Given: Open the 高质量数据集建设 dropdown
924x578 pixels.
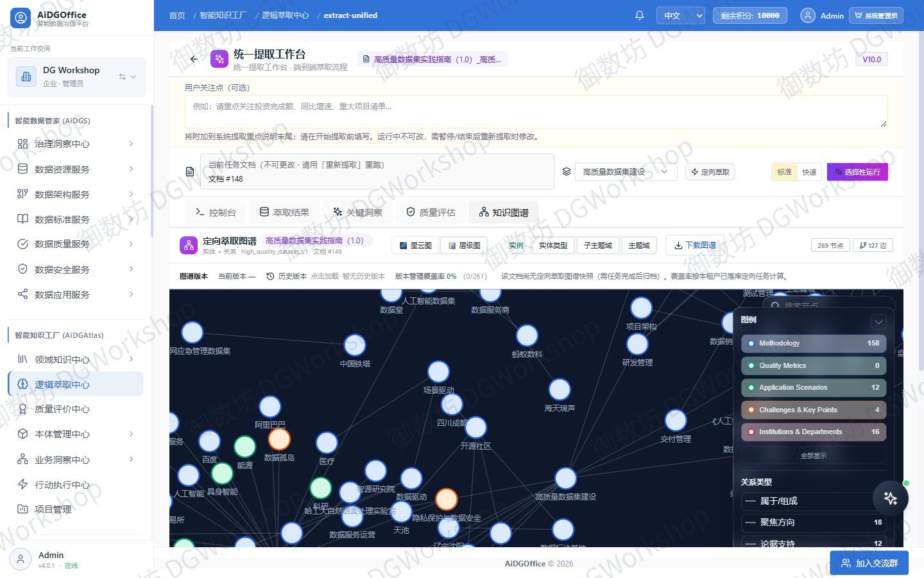Looking at the screenshot, I should pyautogui.click(x=626, y=172).
